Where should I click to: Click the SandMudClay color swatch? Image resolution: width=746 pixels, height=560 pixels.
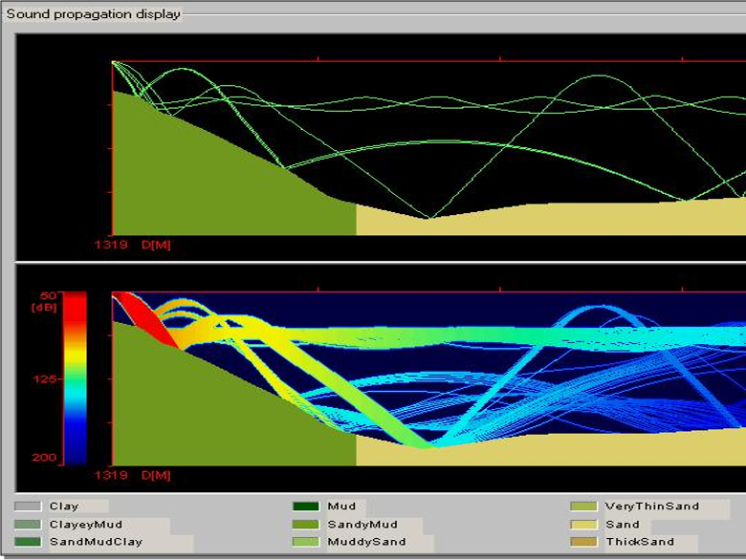[28, 542]
